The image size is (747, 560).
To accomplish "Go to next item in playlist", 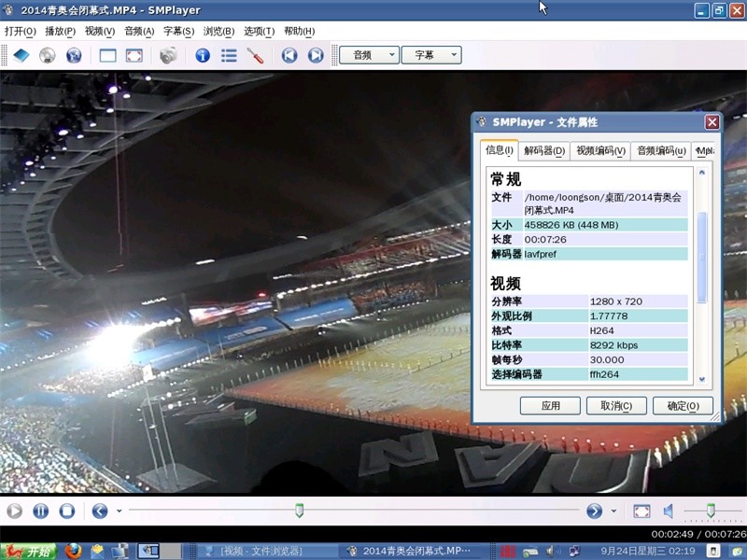I will (316, 55).
